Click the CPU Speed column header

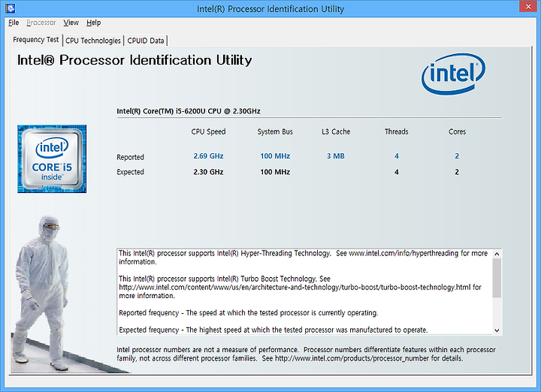click(x=208, y=131)
